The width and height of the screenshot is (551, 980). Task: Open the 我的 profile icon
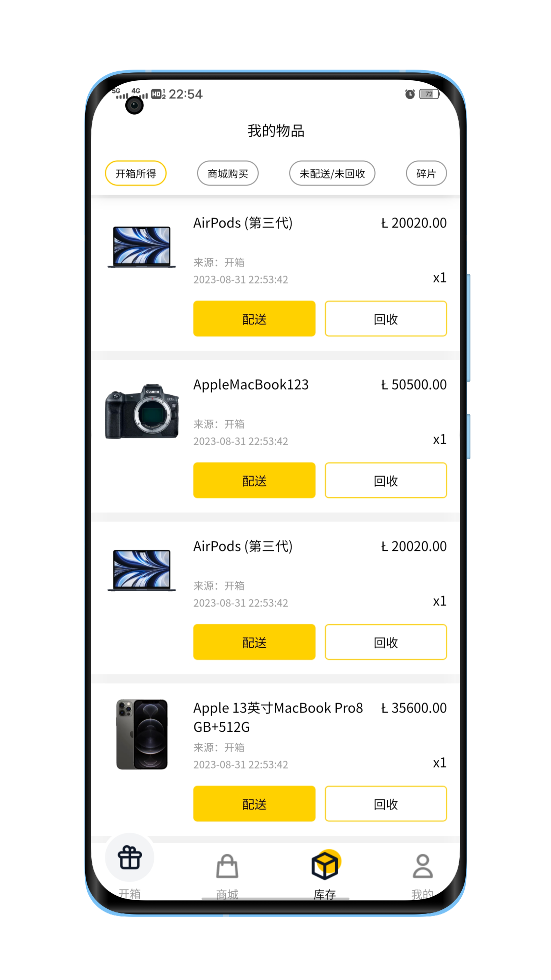423,867
